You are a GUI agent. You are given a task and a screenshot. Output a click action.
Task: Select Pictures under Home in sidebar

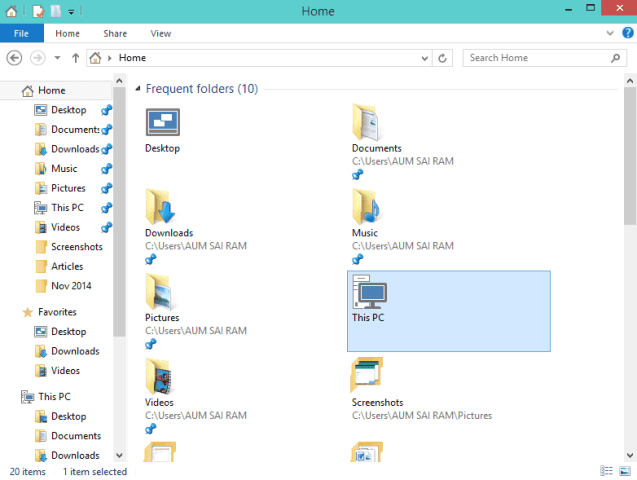[x=68, y=188]
